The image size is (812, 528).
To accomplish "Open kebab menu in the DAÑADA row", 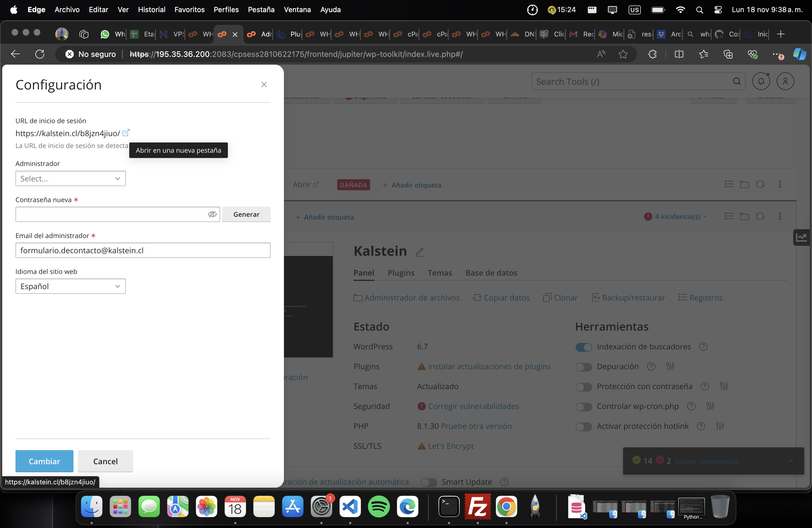I will [x=780, y=184].
